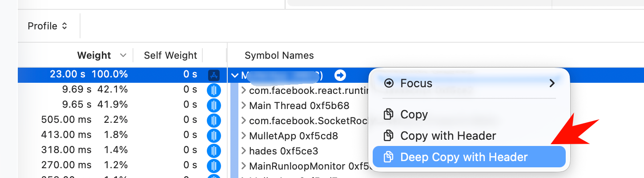Click the icon beside Deep Copy with Header
This screenshot has height=178, width=644.
tap(389, 157)
